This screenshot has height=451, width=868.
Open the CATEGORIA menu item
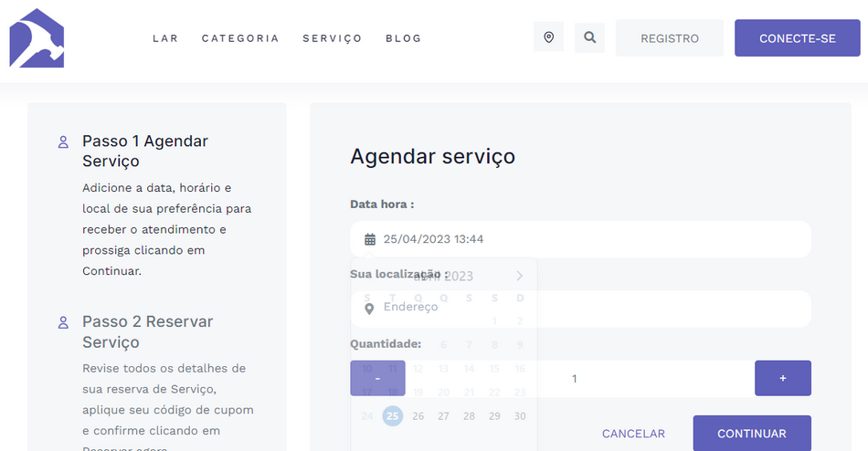(x=240, y=38)
